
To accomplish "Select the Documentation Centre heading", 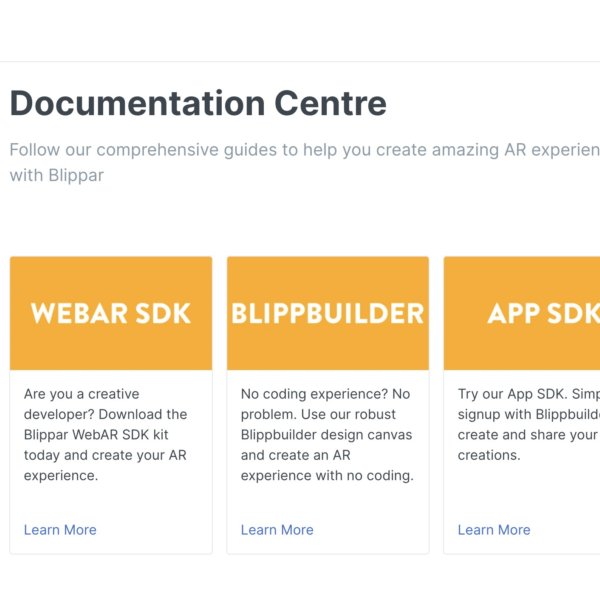I will tap(198, 103).
